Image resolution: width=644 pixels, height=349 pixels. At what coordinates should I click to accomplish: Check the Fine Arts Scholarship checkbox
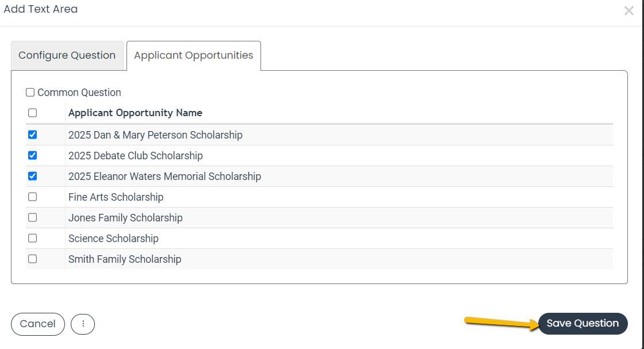tap(32, 197)
